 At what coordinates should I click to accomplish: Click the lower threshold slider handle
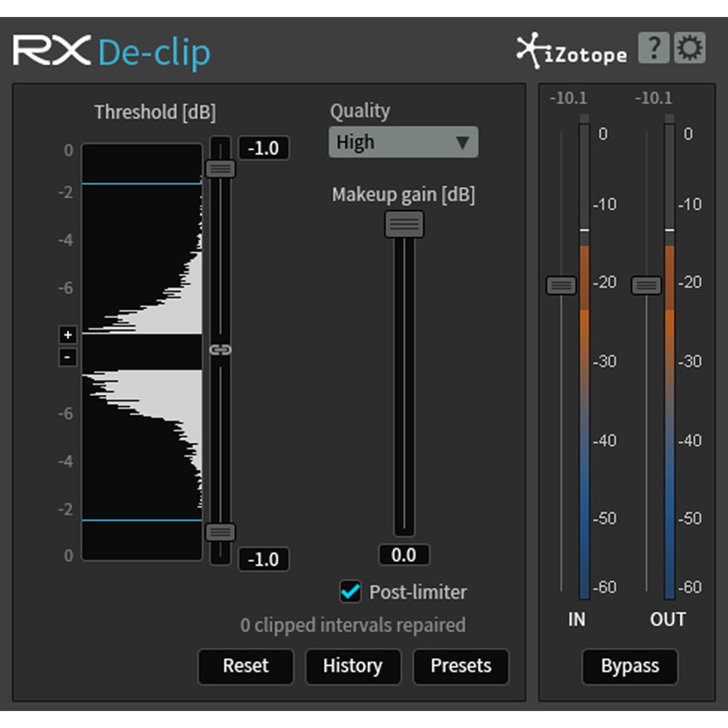tap(220, 532)
